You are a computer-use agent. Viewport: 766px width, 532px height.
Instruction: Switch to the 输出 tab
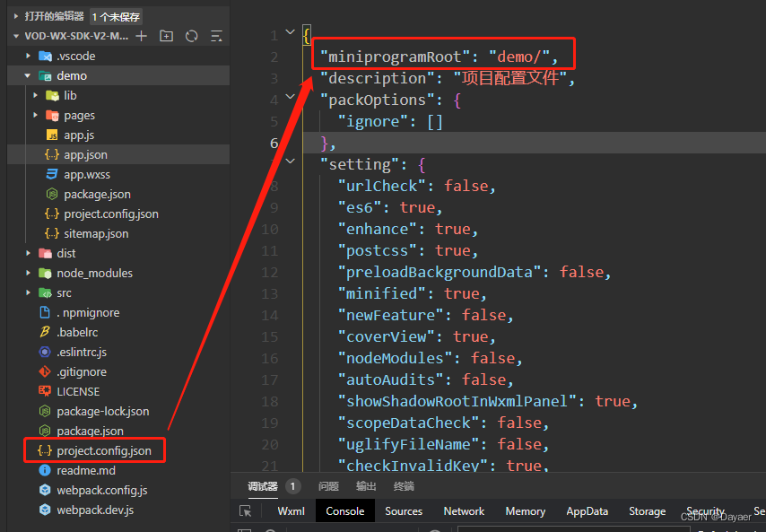tap(366, 486)
